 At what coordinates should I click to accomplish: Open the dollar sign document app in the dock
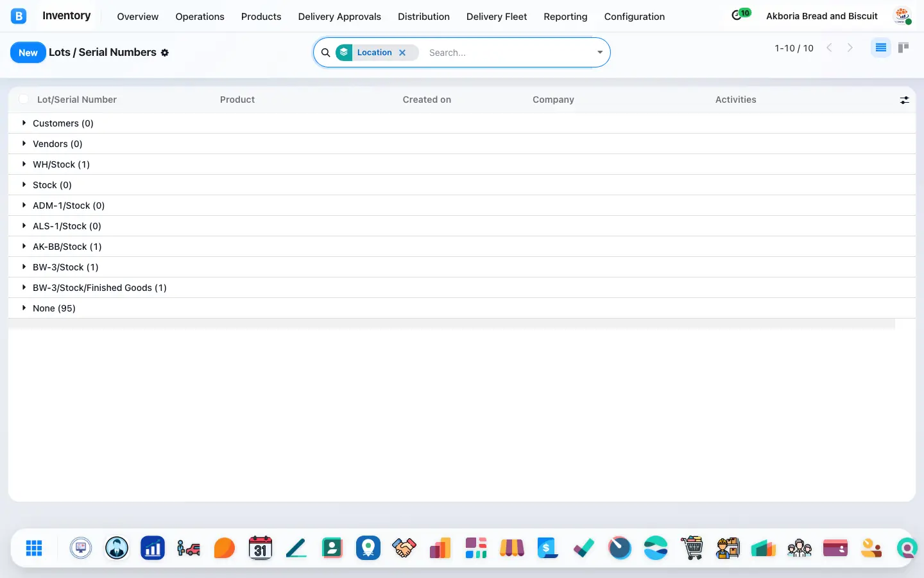click(548, 548)
